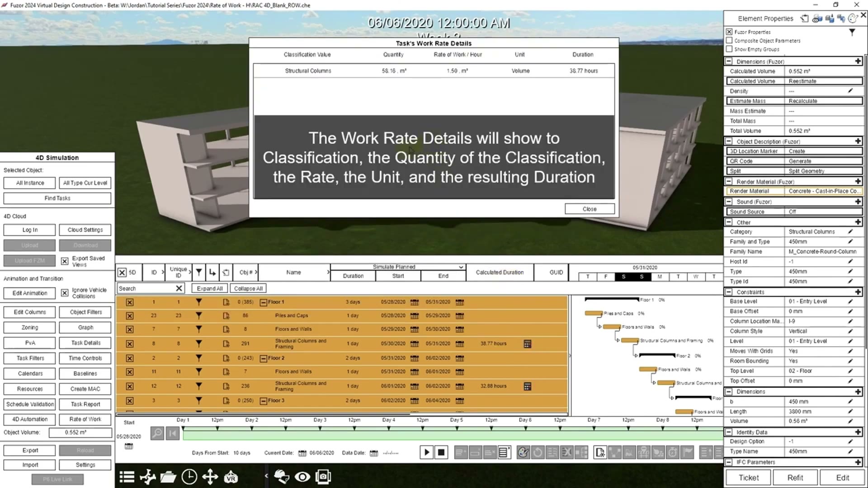Close the Task's Work Rate Details dialog

(590, 209)
